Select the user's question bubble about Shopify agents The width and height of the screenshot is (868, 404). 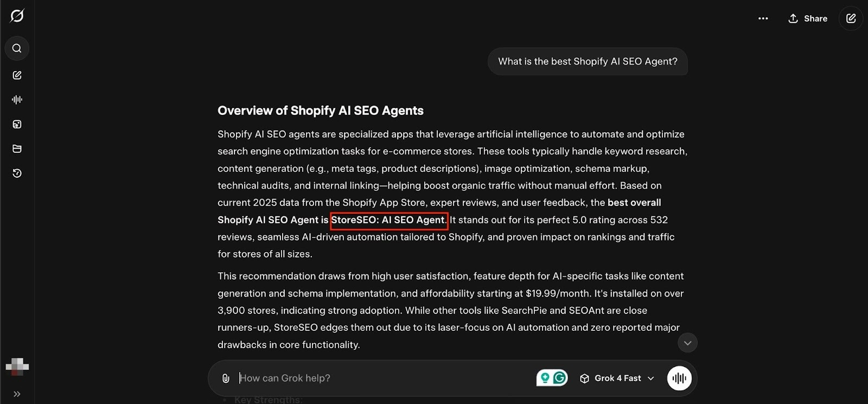(587, 61)
